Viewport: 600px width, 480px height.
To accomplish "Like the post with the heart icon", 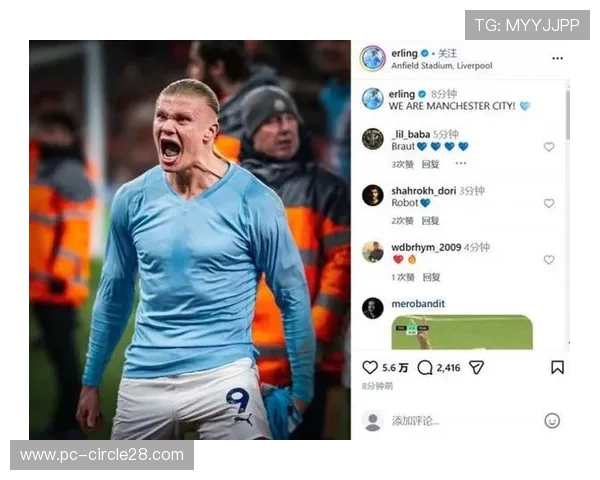I will (x=370, y=367).
